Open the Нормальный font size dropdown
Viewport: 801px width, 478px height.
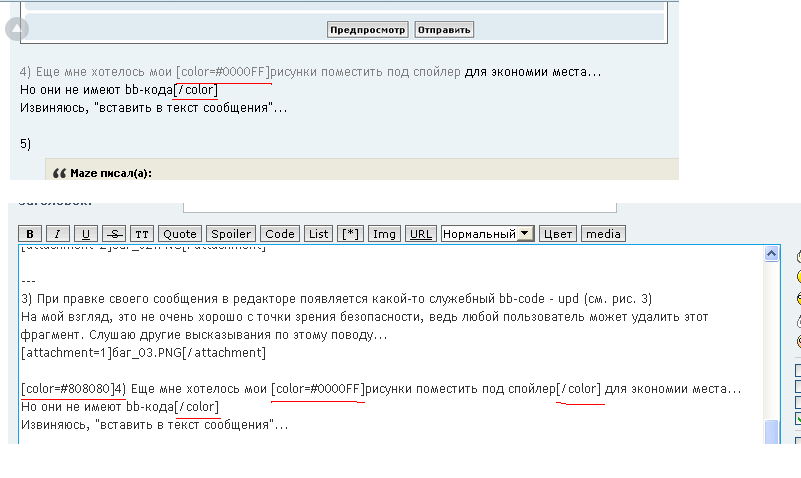pyautogui.click(x=487, y=234)
